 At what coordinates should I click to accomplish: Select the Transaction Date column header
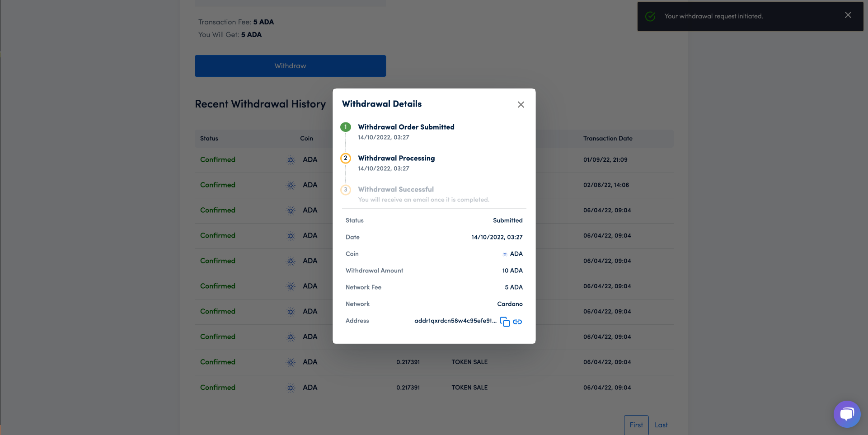pyautogui.click(x=608, y=138)
